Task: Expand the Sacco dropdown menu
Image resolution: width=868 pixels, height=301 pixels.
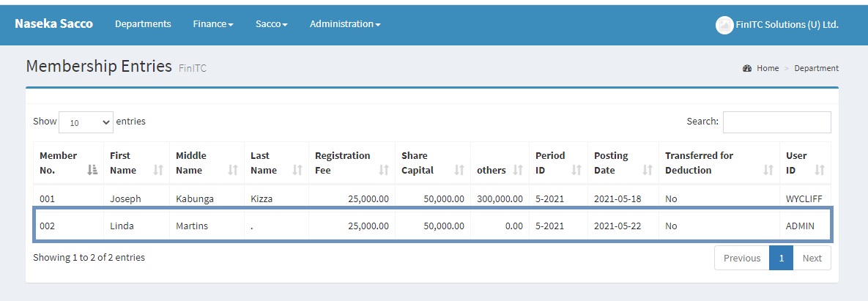Action: click(x=271, y=24)
